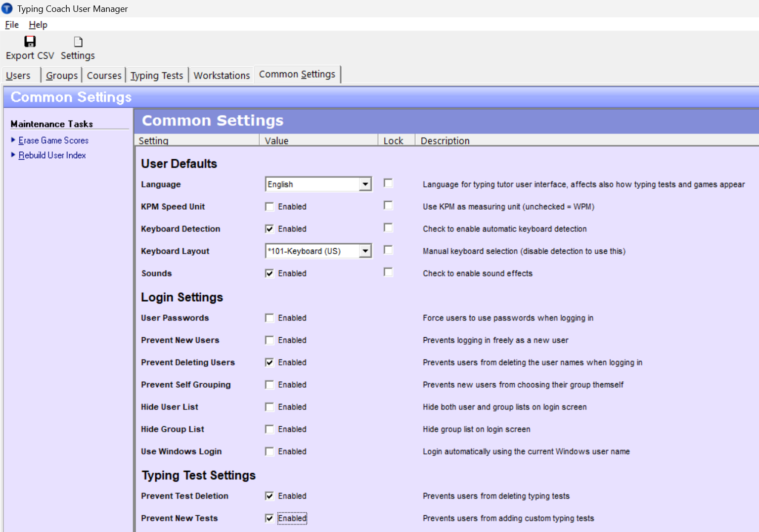This screenshot has width=759, height=532.
Task: Switch to the Users tab
Action: [x=18, y=76]
